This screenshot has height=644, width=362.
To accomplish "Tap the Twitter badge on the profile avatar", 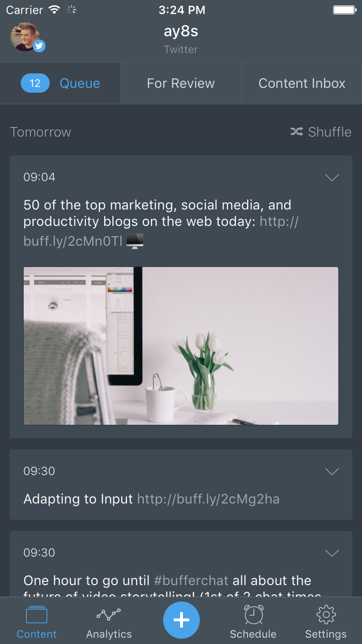I will 39,46.
